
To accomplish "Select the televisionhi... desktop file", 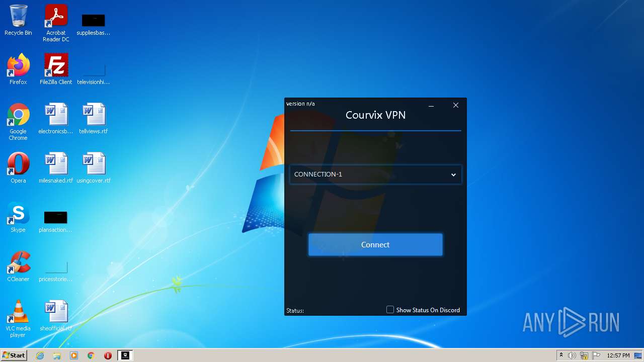I will click(x=94, y=73).
